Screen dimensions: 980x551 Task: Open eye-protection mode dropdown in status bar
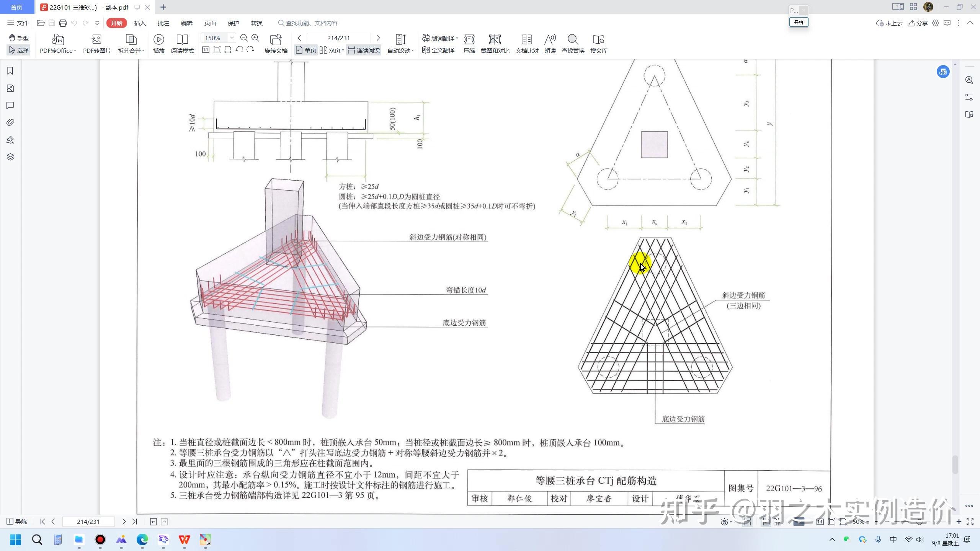726,522
